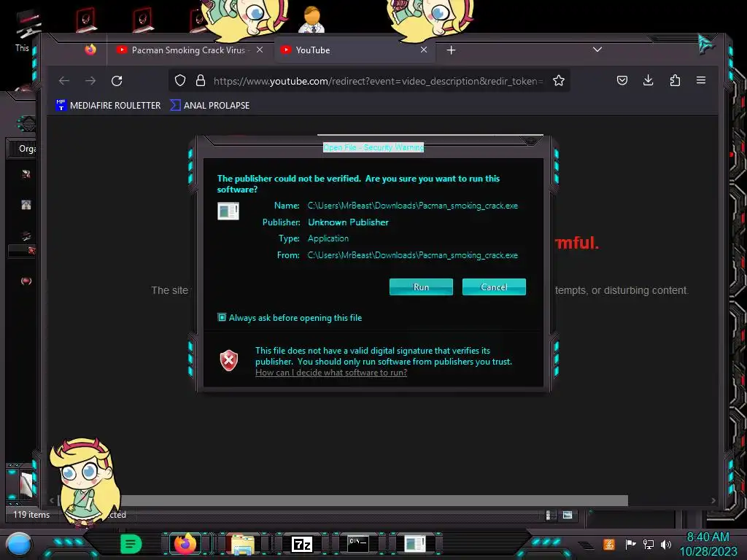Click the security warning app taskbar icon
The height and width of the screenshot is (560, 747).
(x=414, y=544)
